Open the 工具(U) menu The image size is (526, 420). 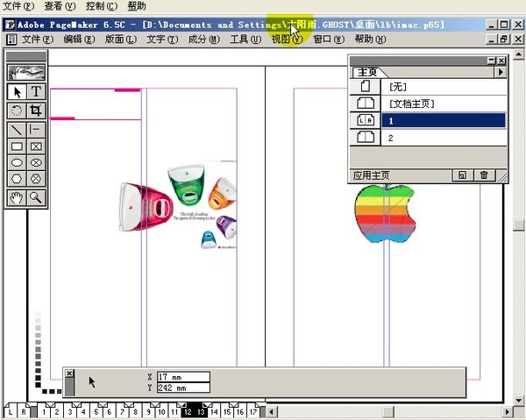tap(245, 39)
